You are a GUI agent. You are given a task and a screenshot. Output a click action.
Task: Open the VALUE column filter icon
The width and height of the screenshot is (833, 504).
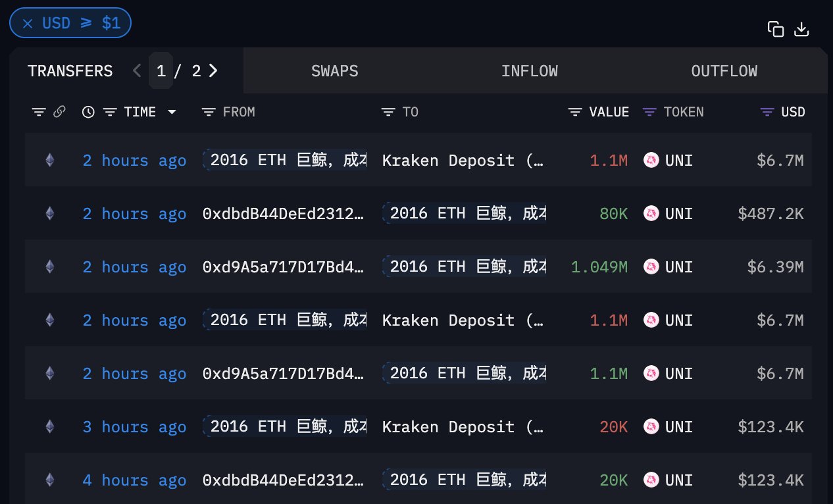point(575,113)
